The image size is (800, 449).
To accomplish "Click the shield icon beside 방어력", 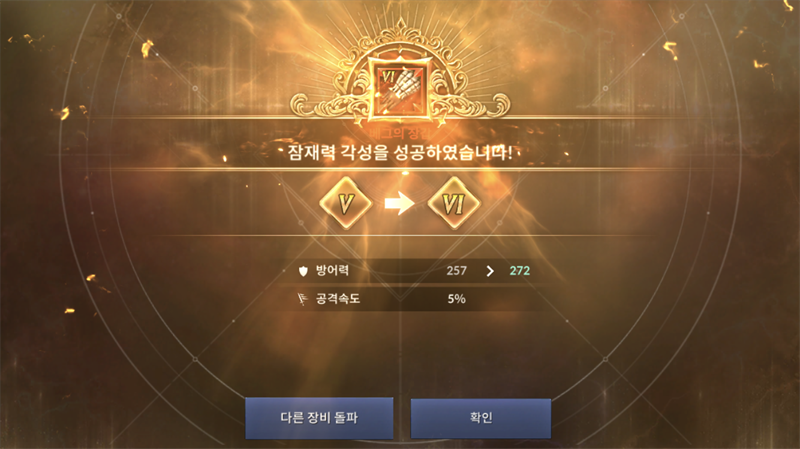I will click(x=303, y=271).
